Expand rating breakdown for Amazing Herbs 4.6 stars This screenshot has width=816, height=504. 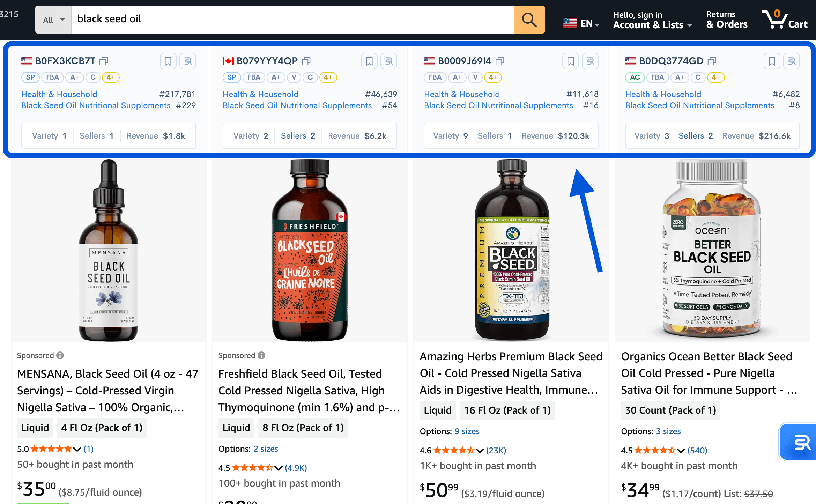(480, 451)
